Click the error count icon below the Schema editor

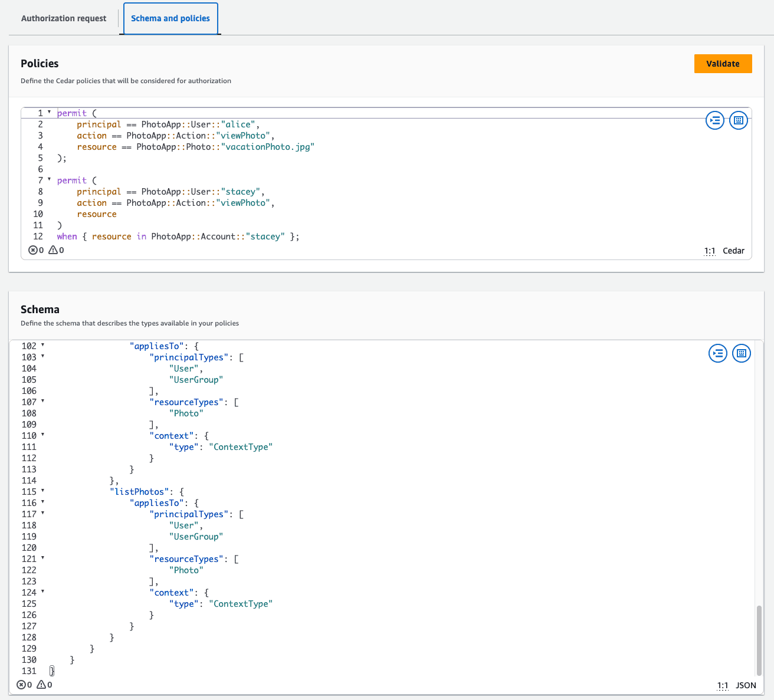pos(22,684)
